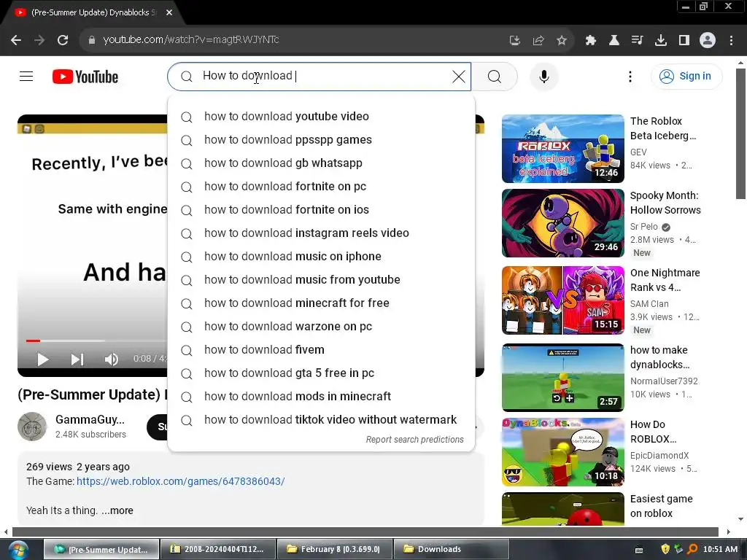Skip to next video with the Next button
Viewport: 747px width, 560px height.
pyautogui.click(x=77, y=359)
